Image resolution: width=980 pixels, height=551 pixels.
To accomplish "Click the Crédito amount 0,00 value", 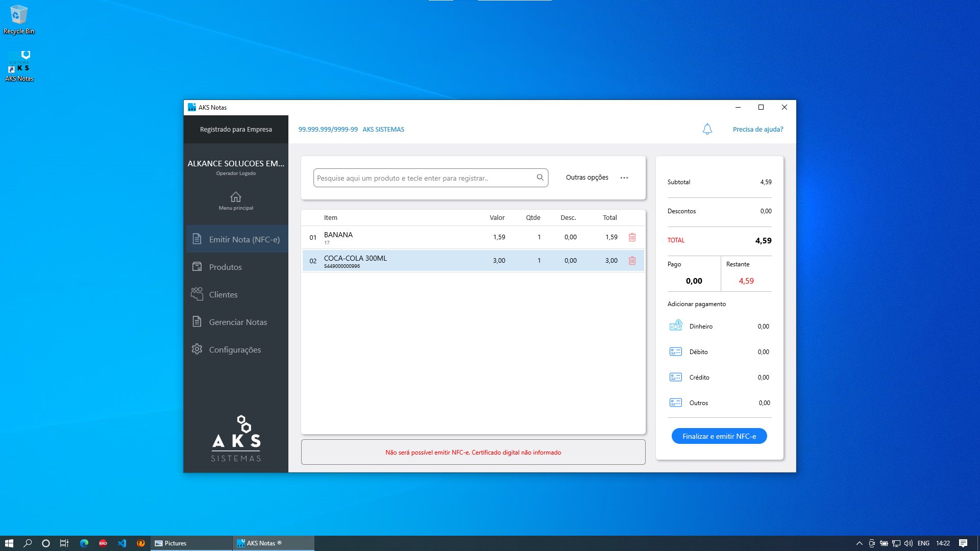I will tap(763, 378).
